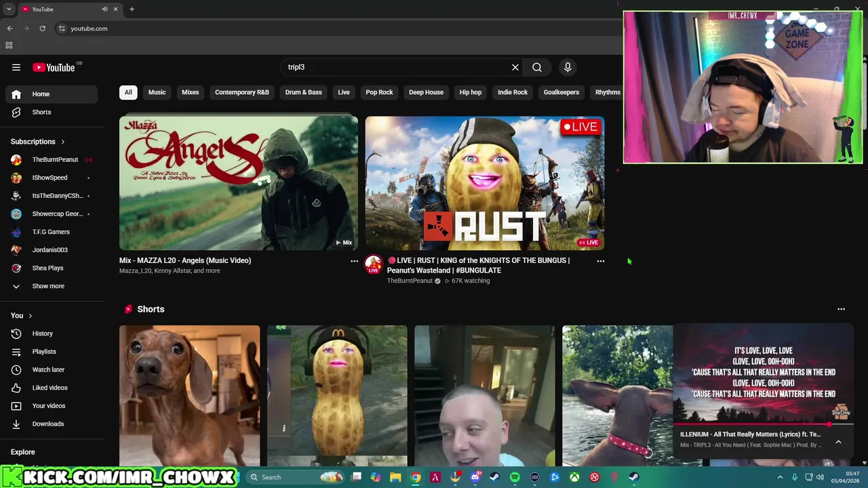Open Home in the sidebar
Screen dimensions: 868x488
tap(52, 94)
